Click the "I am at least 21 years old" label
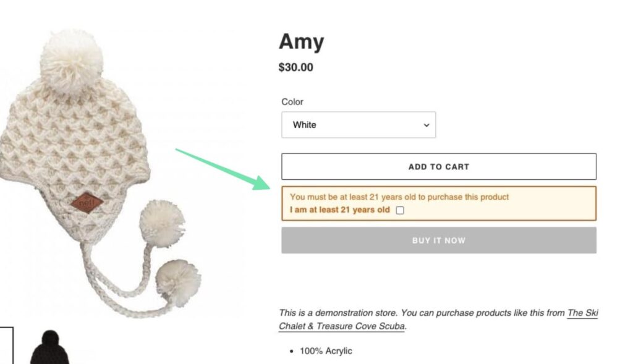Image resolution: width=633 pixels, height=364 pixels. pos(339,210)
